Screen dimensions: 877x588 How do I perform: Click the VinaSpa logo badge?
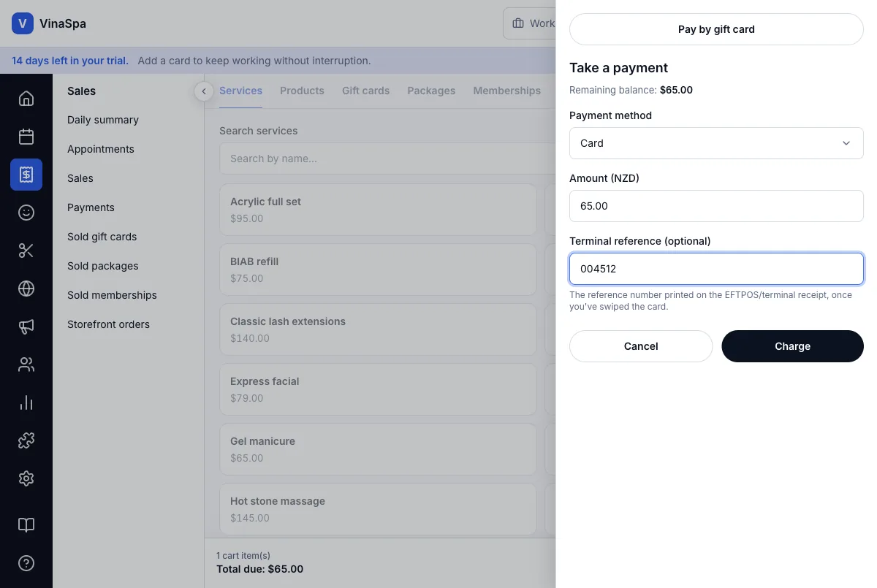[x=23, y=23]
